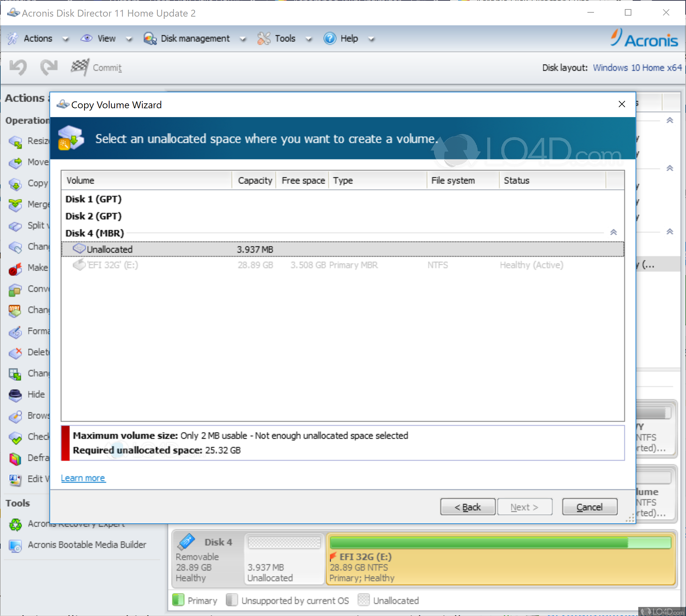This screenshot has width=686, height=616.
Task: Click the View menu dropdown arrow
Action: coord(129,39)
